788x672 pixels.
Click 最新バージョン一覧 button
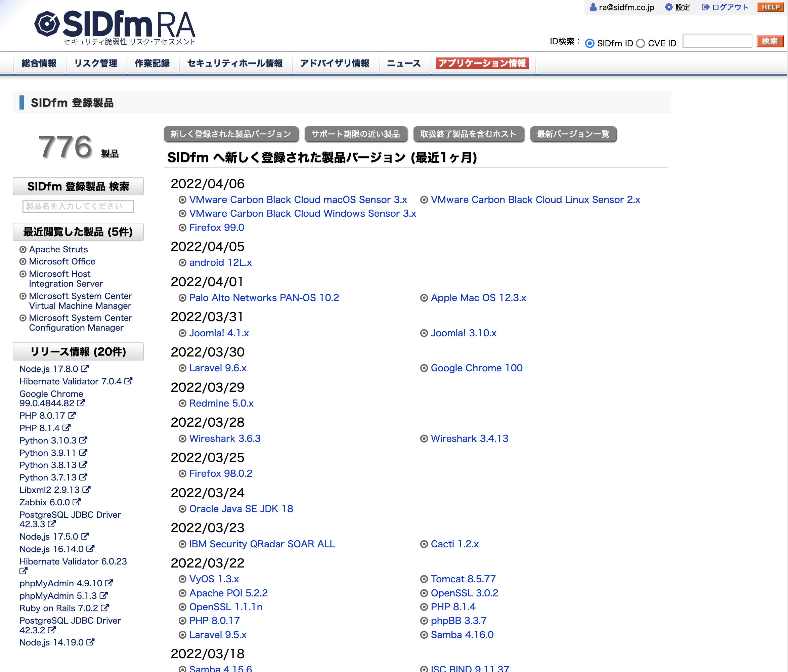coord(573,134)
